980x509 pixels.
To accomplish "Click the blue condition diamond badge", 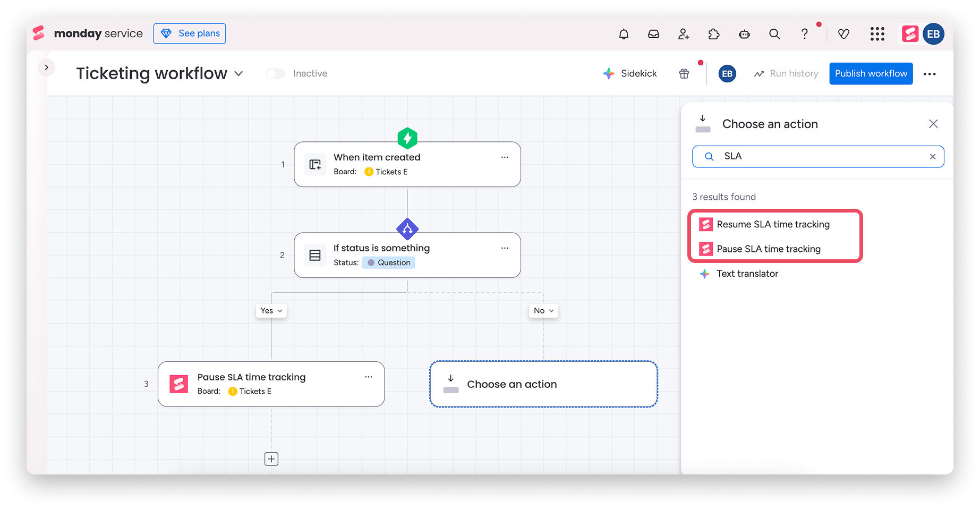I will pyautogui.click(x=407, y=229).
